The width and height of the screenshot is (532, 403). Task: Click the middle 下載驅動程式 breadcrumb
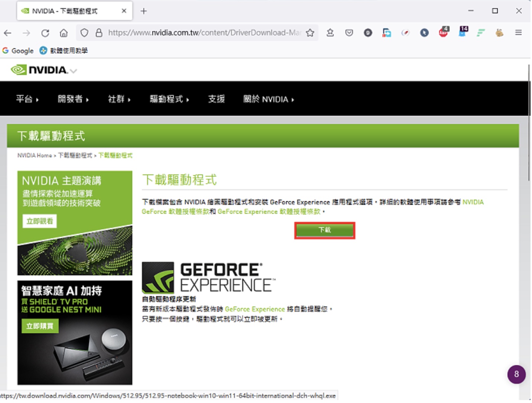click(75, 155)
